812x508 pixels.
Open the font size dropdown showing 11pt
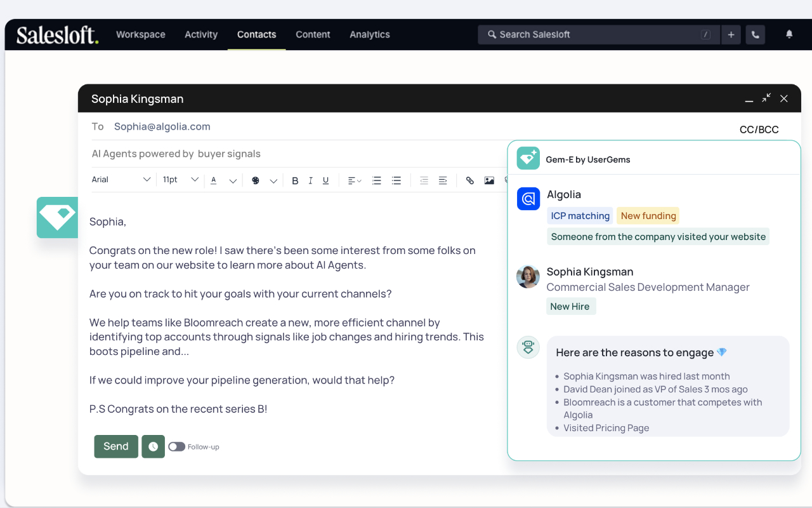(180, 180)
